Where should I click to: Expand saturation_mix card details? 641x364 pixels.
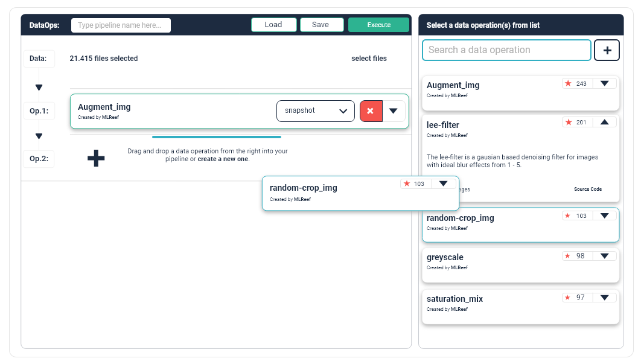pyautogui.click(x=604, y=297)
